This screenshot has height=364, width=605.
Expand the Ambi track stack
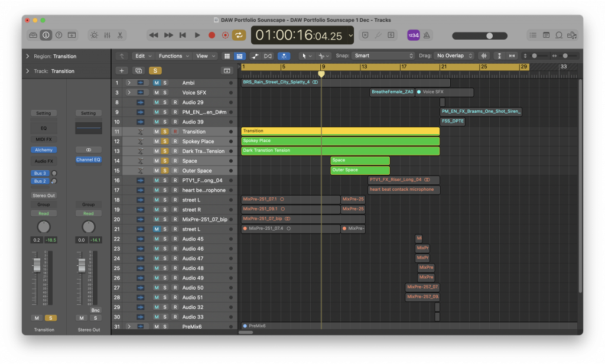(129, 83)
